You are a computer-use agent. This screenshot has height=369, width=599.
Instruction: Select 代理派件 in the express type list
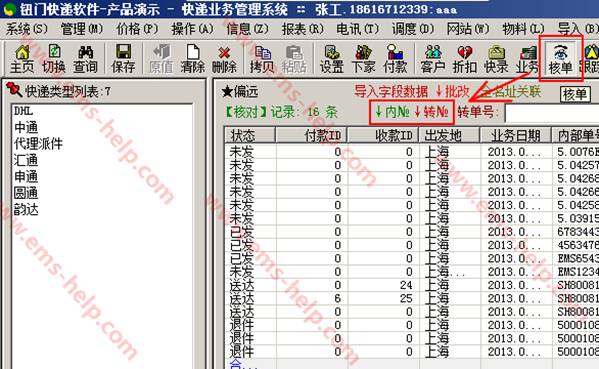(38, 144)
